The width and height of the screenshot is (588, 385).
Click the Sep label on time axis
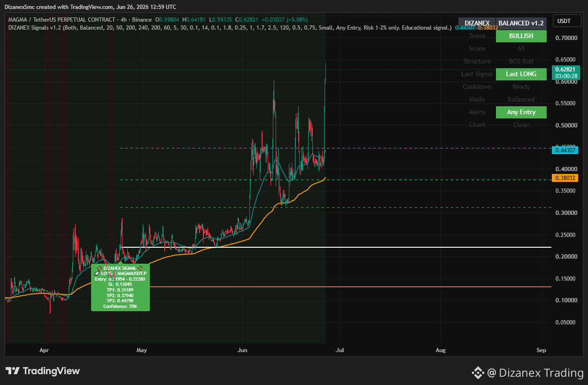click(x=541, y=350)
